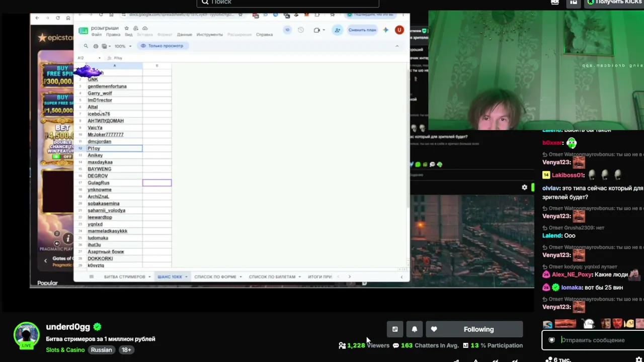Viewport: 644px width, 362px height.
Task: Select the cell containing DOKKORKI
Action: point(114,258)
